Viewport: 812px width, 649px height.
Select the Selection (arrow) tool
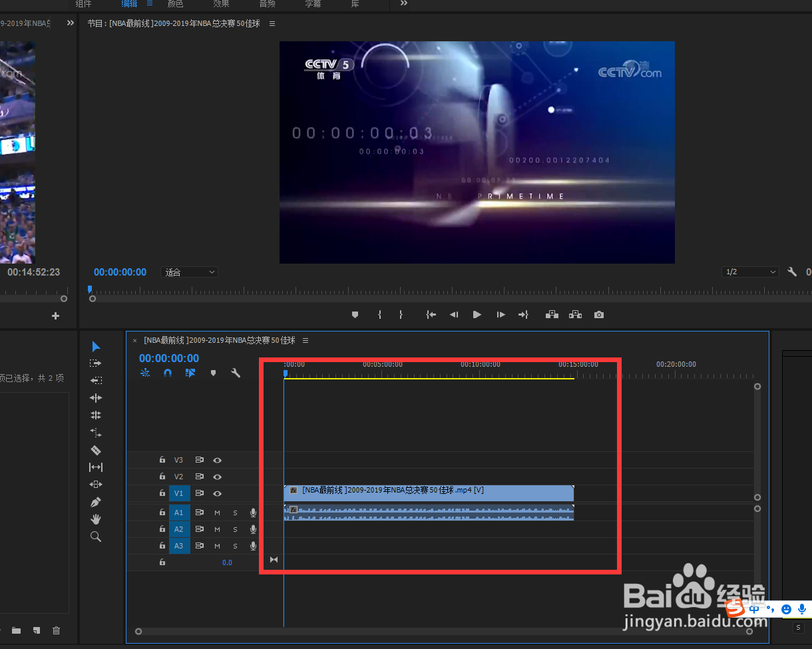pyautogui.click(x=96, y=346)
